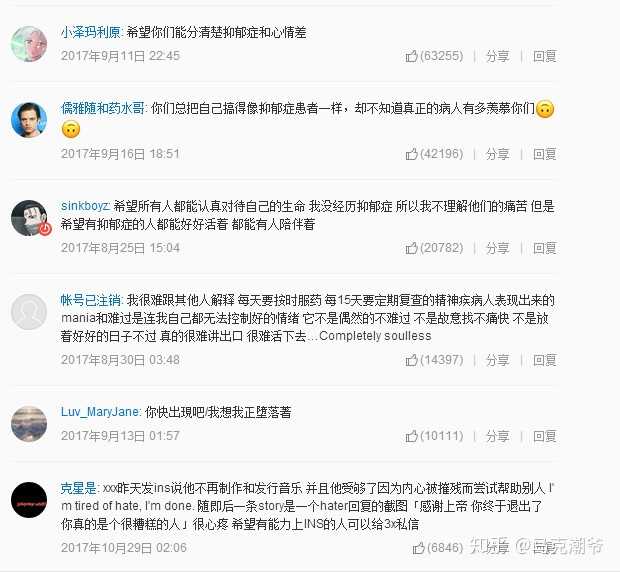Like sinkboyz's comment with 20782 likes
The image size is (620, 572).
(434, 248)
